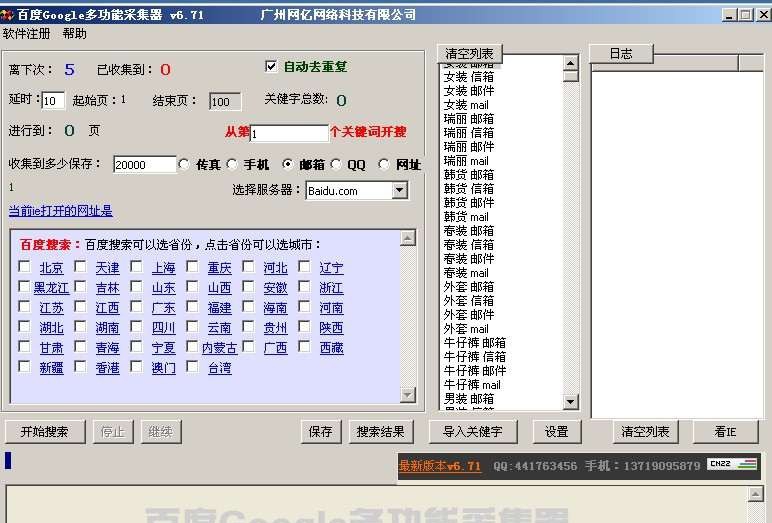Check the 上海 checkbox
The width and height of the screenshot is (772, 523).
[136, 266]
